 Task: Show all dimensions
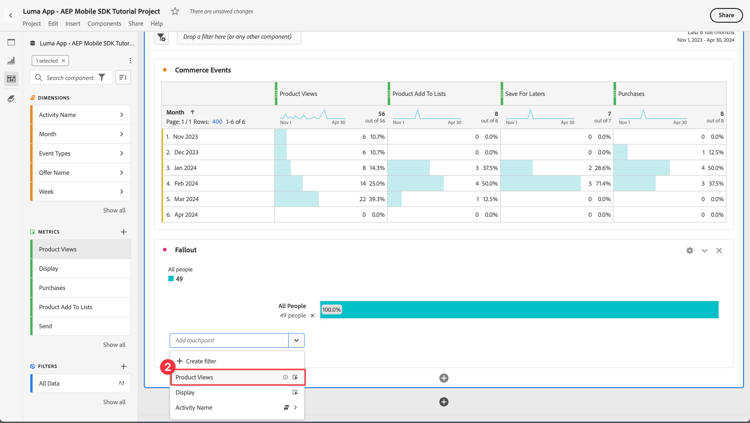114,210
